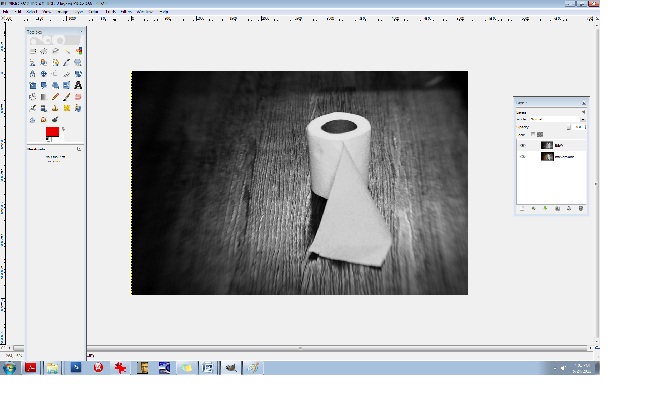This screenshot has width=650, height=406.
Task: Select the Rectangle Select tool
Action: pyautogui.click(x=33, y=50)
